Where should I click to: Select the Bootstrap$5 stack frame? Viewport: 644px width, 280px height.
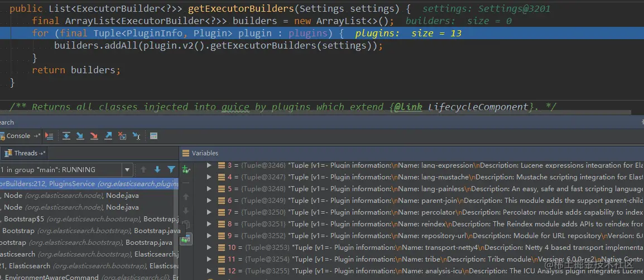point(89,219)
